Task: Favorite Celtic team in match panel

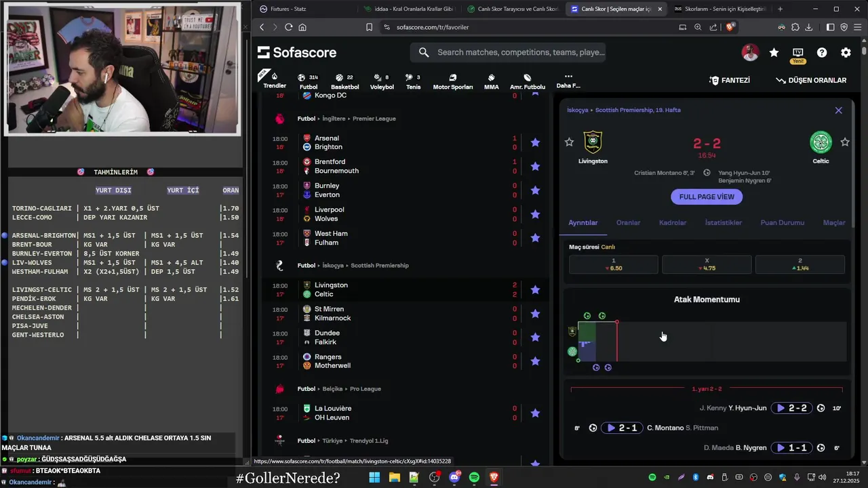Action: 845,142
